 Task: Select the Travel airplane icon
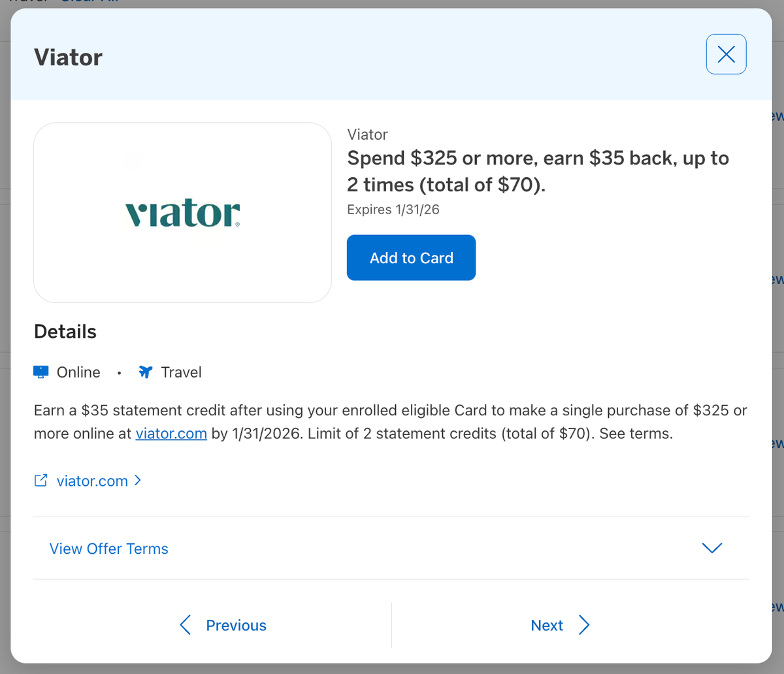(144, 372)
